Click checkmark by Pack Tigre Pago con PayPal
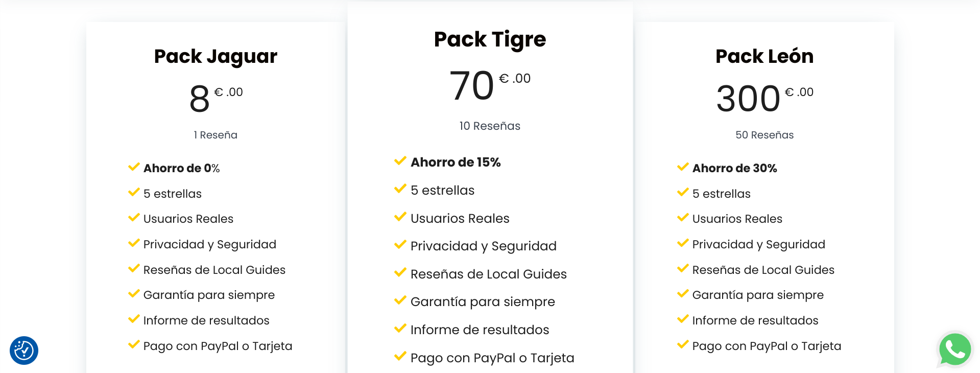The width and height of the screenshot is (980, 373). pos(400,357)
